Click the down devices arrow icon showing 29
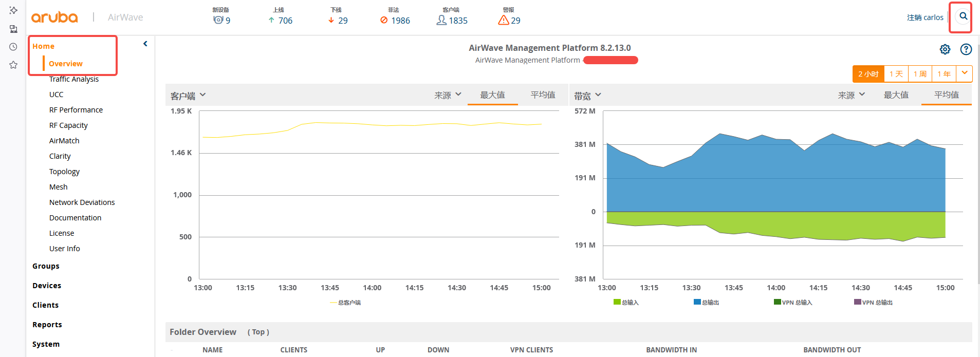The image size is (980, 357). point(331,20)
